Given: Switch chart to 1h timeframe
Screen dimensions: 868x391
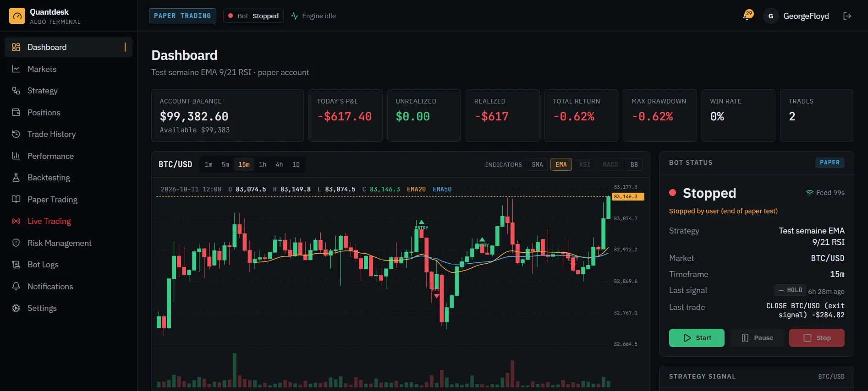Looking at the screenshot, I should (263, 164).
